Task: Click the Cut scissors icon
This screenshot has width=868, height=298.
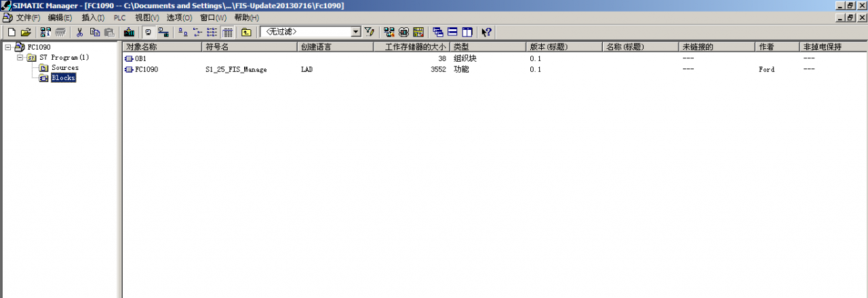Action: pos(80,32)
